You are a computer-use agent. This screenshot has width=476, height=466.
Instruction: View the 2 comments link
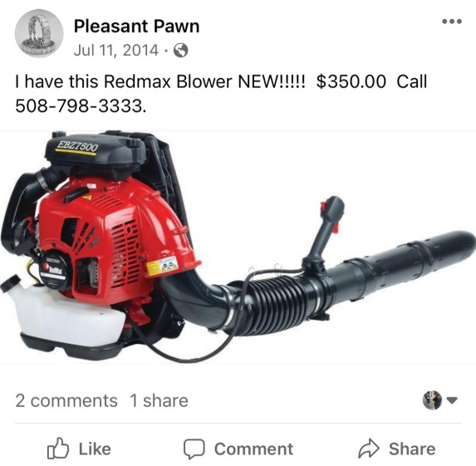(x=66, y=400)
